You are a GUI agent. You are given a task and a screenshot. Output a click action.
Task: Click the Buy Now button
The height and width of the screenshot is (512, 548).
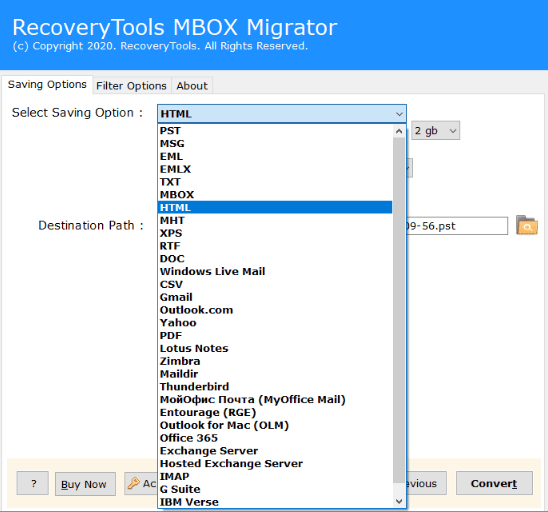pyautogui.click(x=85, y=484)
